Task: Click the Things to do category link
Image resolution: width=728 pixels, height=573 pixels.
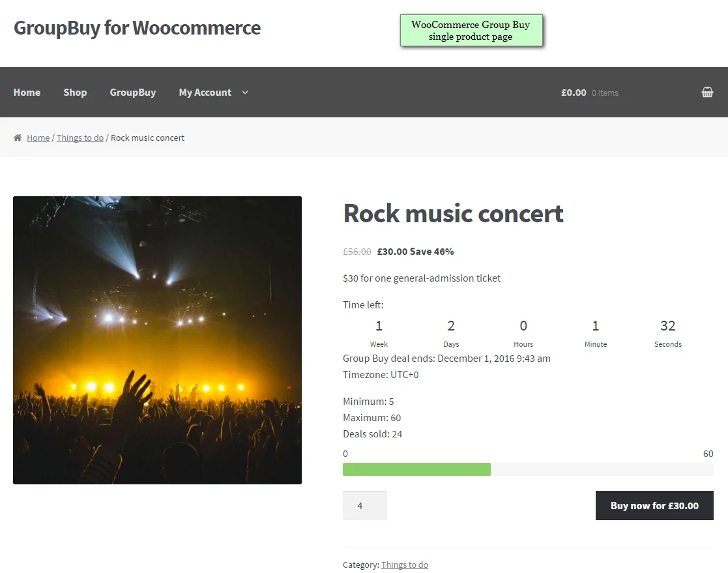Action: [404, 565]
